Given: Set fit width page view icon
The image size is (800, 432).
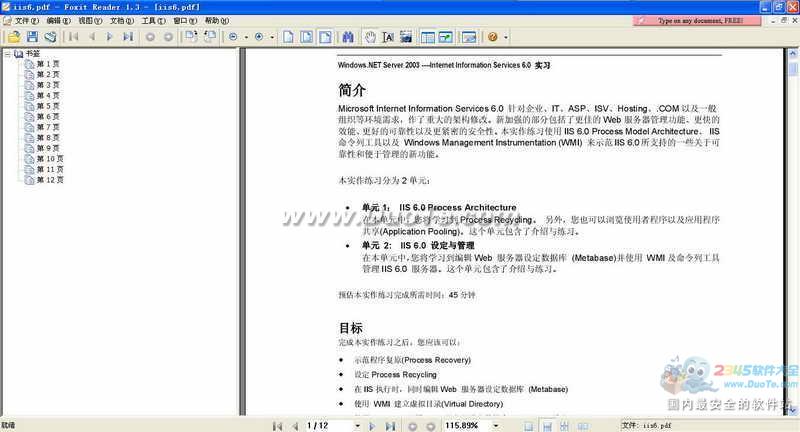Looking at the screenshot, I should [325, 37].
